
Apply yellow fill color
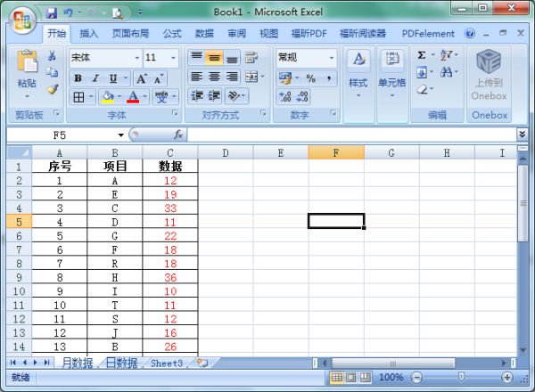pos(108,97)
